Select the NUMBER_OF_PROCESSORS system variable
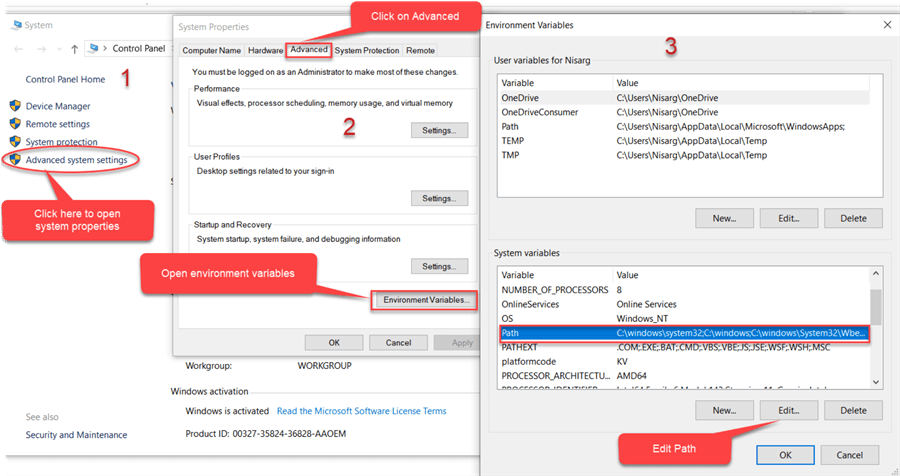This screenshot has width=900, height=476. click(x=684, y=290)
